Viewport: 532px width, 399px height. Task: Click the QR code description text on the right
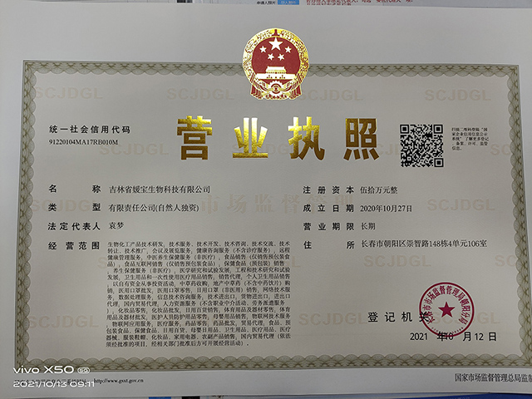pyautogui.click(x=470, y=139)
